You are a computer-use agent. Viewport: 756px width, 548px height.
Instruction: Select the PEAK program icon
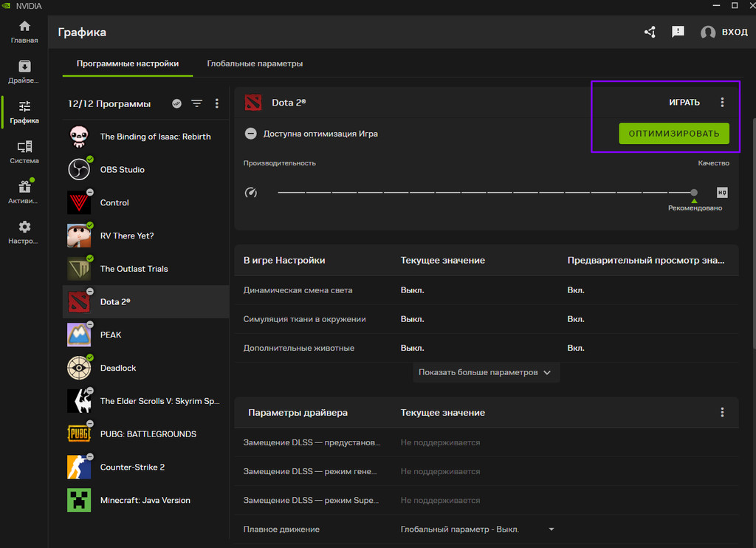pos(79,335)
